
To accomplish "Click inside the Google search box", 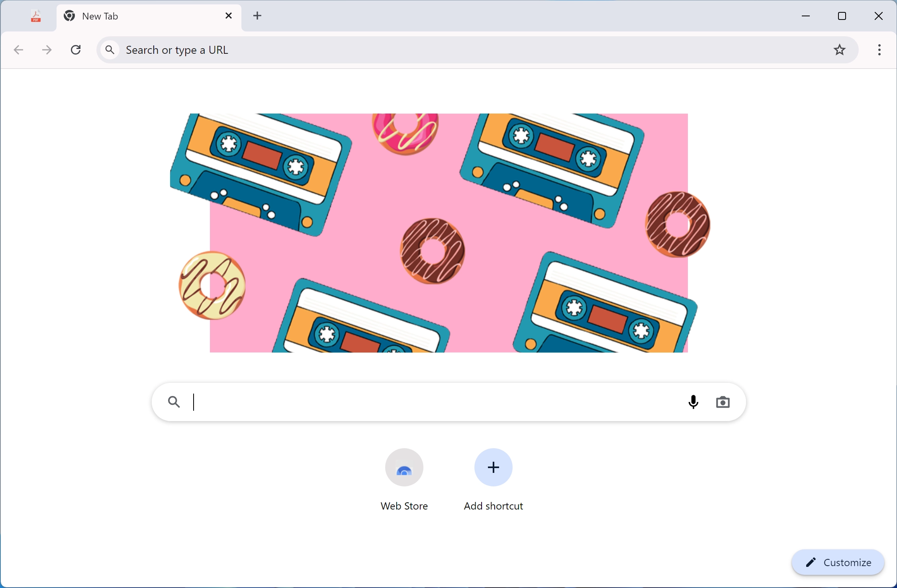I will coord(398,402).
